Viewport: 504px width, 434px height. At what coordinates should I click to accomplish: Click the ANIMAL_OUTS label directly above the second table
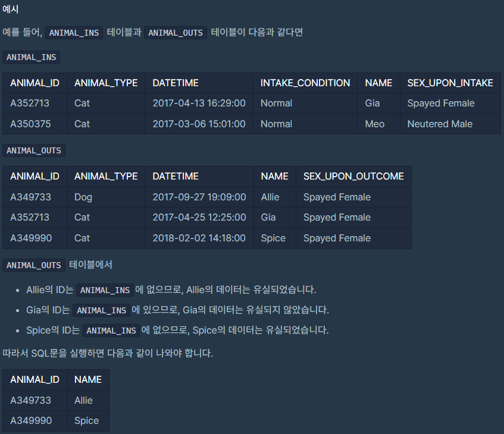coord(34,150)
